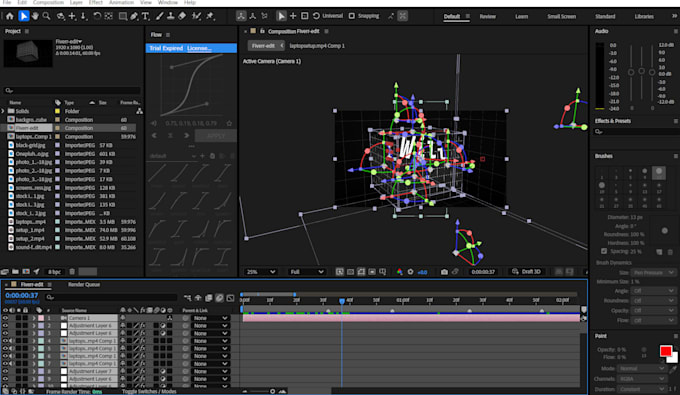Click the 8 bpc color depth button
680x395 pixels.
54,272
